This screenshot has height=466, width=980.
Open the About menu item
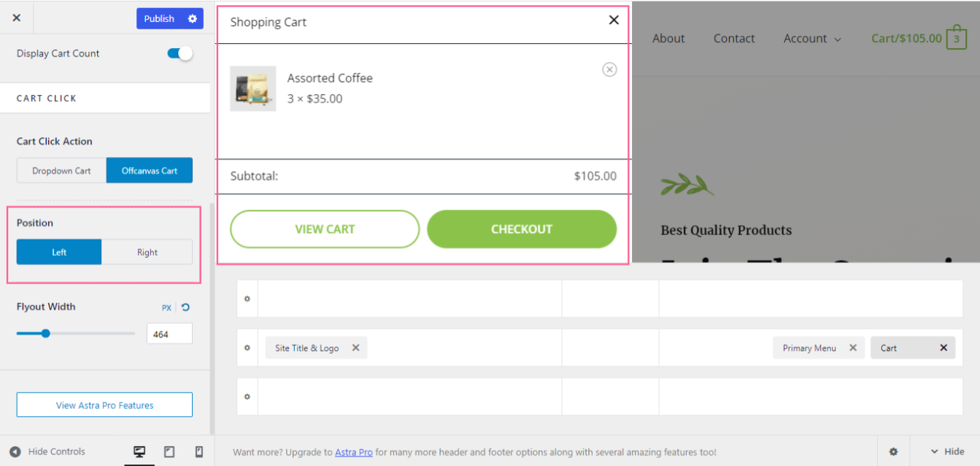tap(668, 38)
